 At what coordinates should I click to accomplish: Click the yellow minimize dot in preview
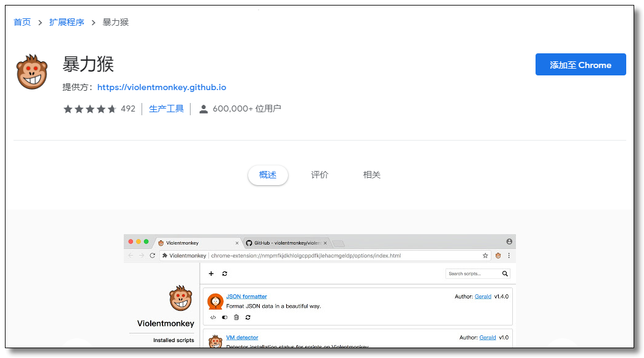(138, 242)
